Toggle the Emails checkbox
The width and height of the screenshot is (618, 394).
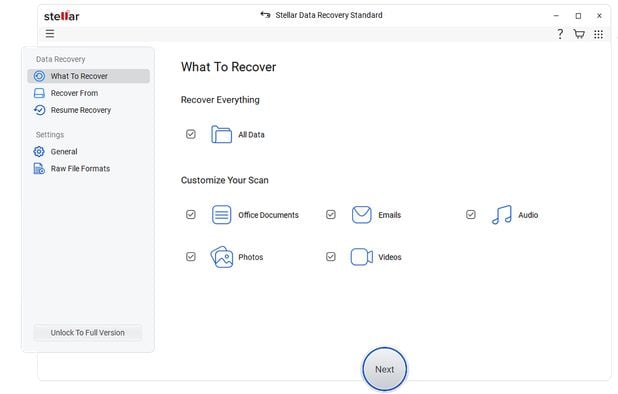[x=331, y=215]
